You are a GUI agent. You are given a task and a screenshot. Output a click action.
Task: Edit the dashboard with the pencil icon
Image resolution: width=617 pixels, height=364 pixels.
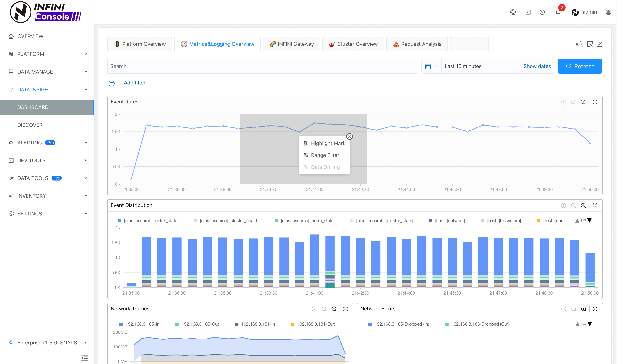(x=600, y=44)
